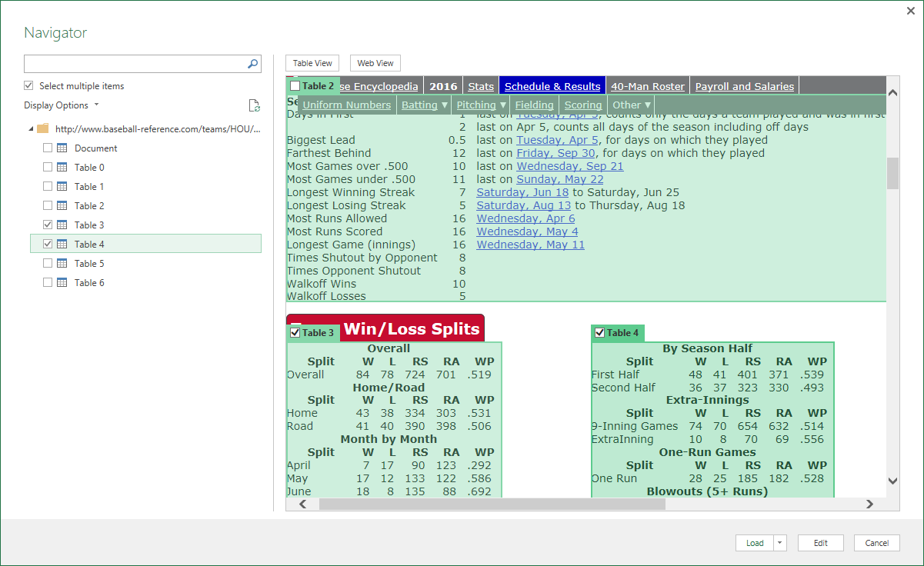Click the grid icon next to Table 4
The image size is (924, 566).
(x=62, y=244)
